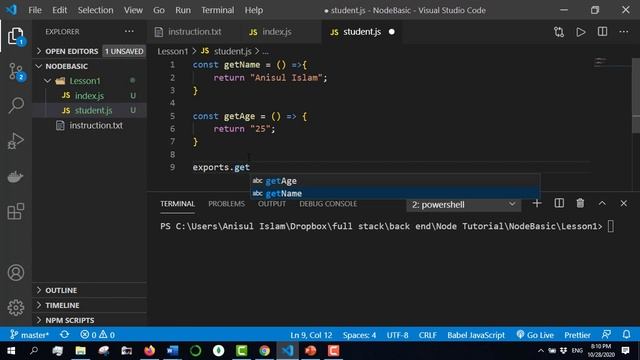Maximize the terminal panel size
Screen dimensions: 640x360
click(x=602, y=203)
